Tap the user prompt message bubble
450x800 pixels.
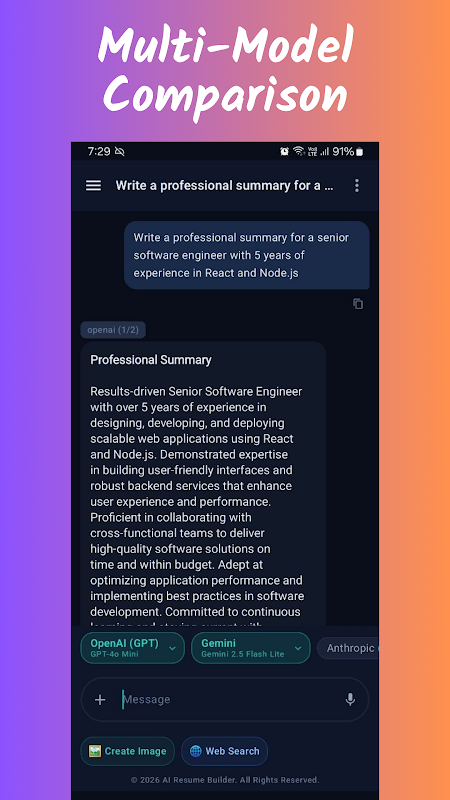pos(247,255)
